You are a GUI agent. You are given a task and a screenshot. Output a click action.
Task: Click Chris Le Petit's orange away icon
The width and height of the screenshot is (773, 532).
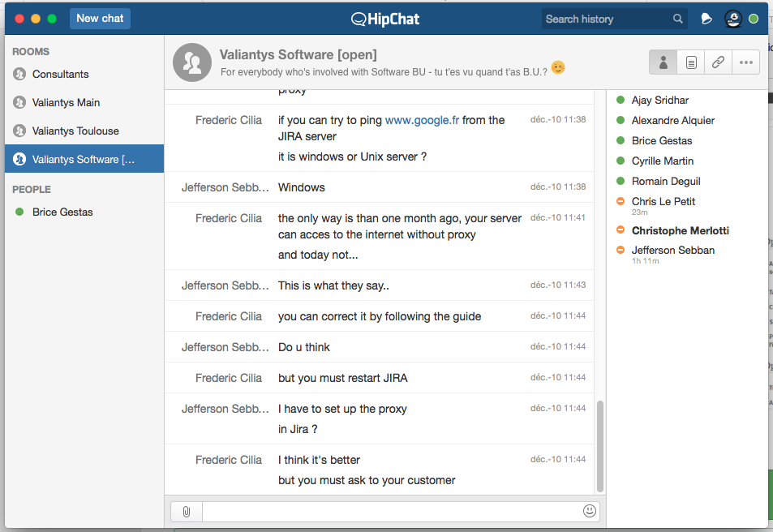click(621, 200)
